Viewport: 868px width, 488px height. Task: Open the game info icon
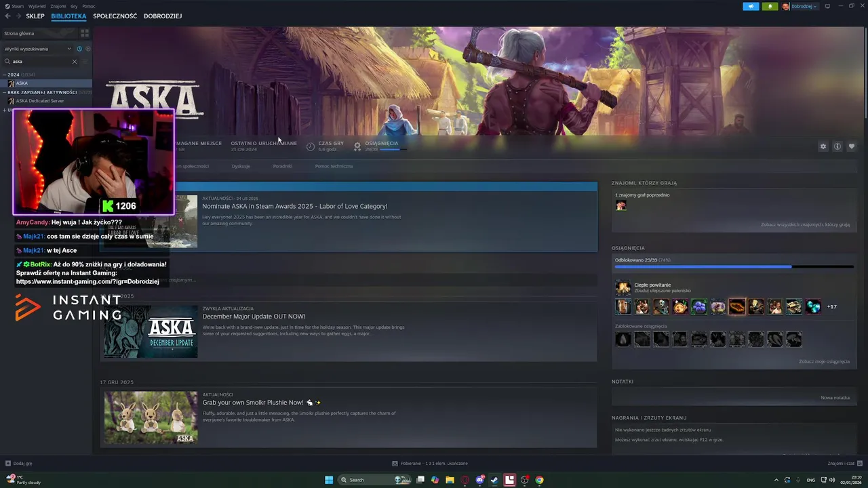tap(837, 146)
